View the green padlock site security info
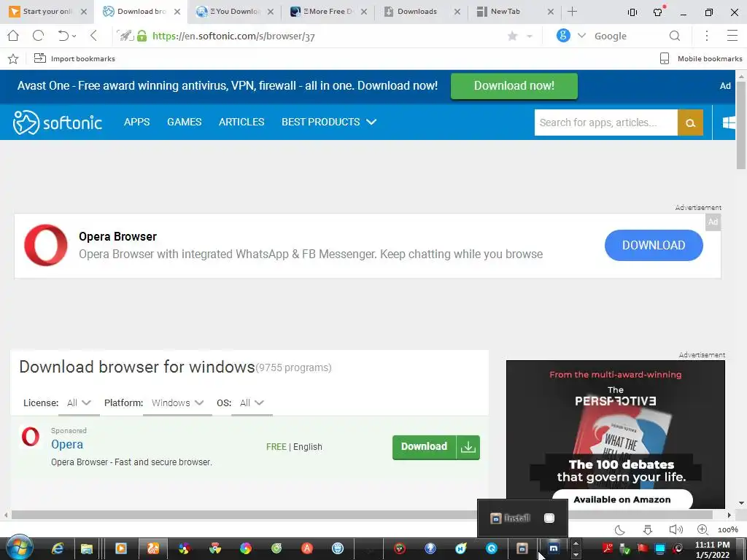The height and width of the screenshot is (560, 747). click(x=142, y=36)
